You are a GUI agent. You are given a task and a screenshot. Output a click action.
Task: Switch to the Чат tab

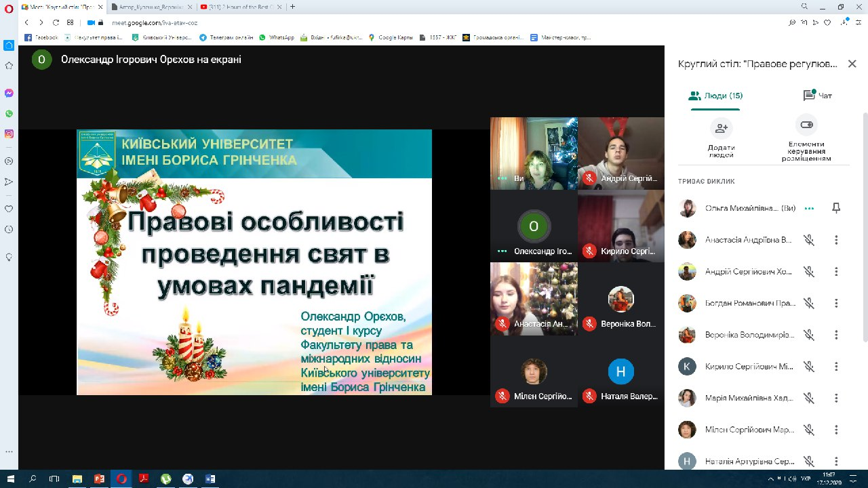click(817, 96)
